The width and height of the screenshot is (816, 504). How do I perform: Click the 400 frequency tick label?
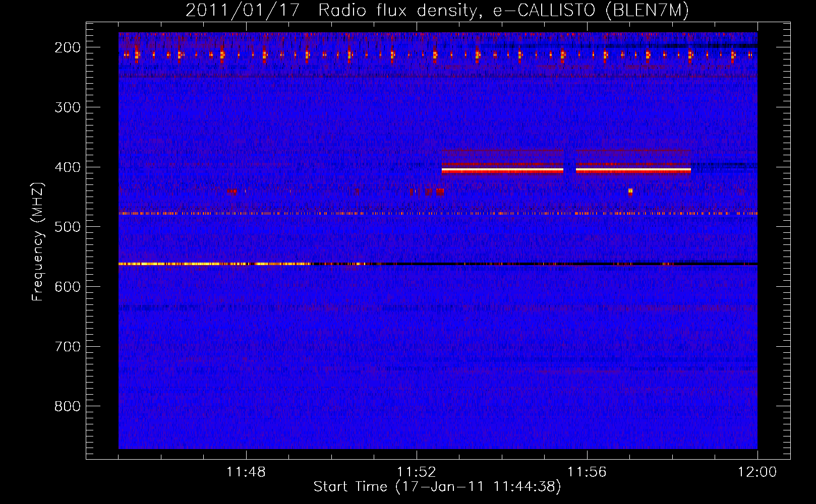click(68, 167)
